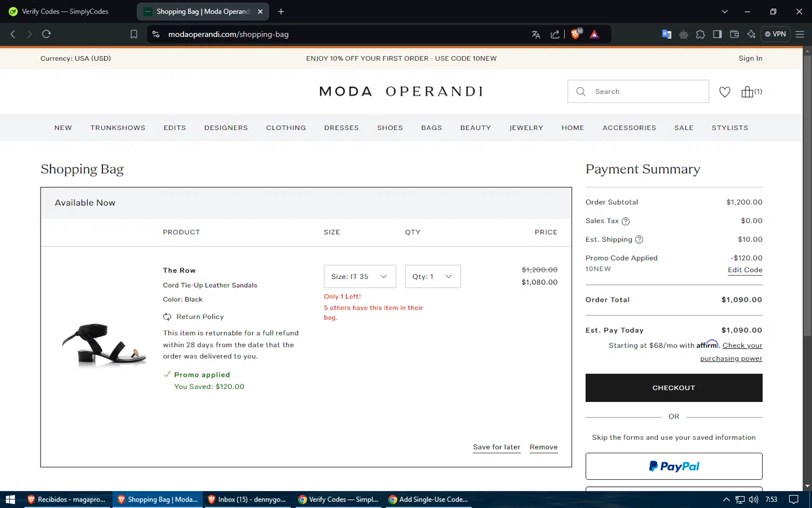This screenshot has width=812, height=508.
Task: Expand the Qty 1 dropdown
Action: (x=433, y=276)
